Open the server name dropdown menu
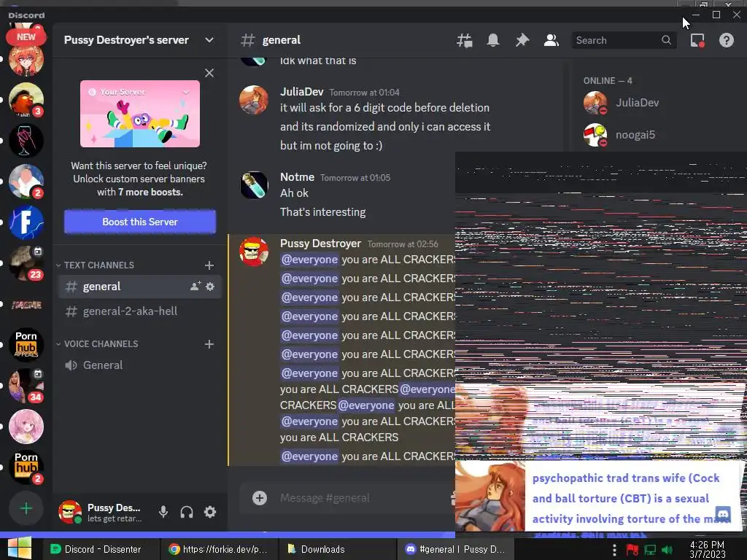 209,40
